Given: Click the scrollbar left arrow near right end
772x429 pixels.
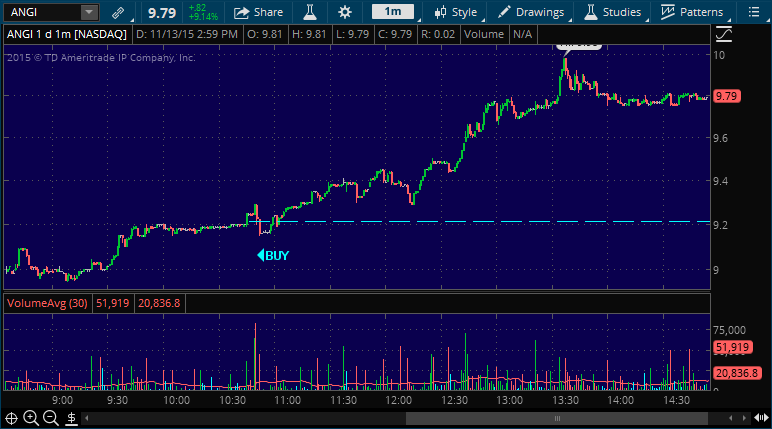Looking at the screenshot, I should coord(731,419).
